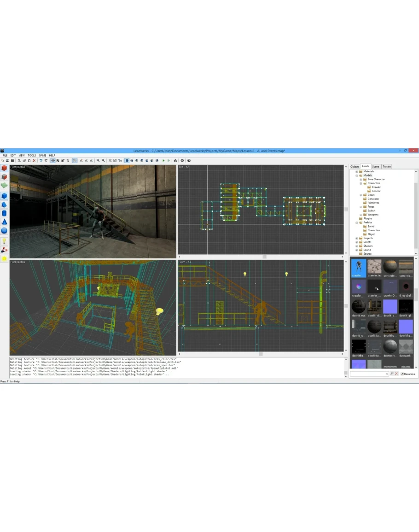The width and height of the screenshot is (419, 532).
Task: Collapse the Prefabs folder node
Action: (356, 222)
